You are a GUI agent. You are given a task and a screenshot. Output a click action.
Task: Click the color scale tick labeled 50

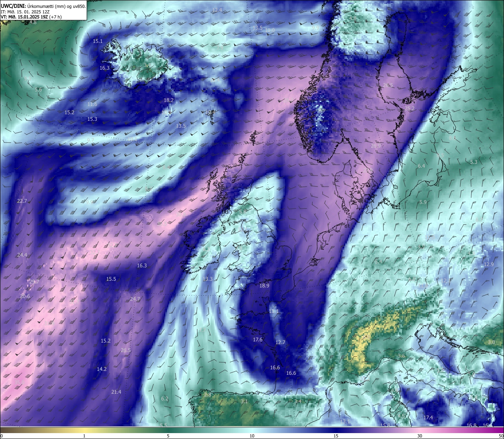(501, 436)
